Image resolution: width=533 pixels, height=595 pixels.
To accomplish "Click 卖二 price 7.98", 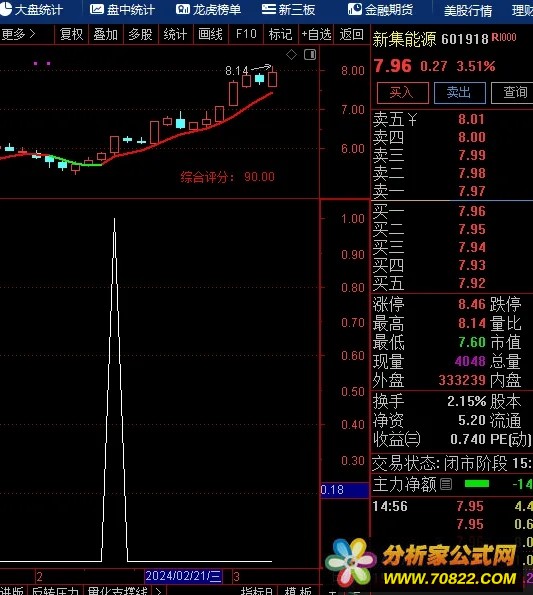I will [x=472, y=173].
